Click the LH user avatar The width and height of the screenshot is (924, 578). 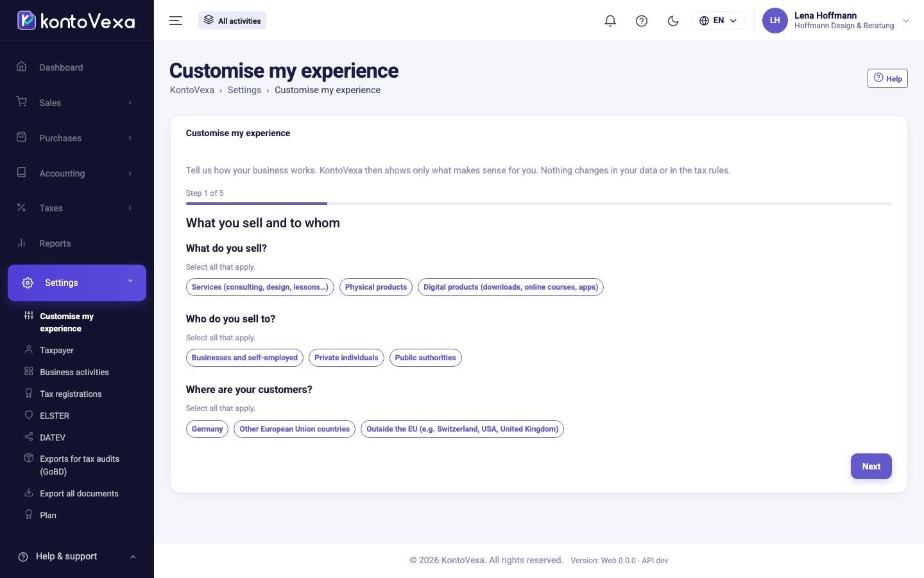pyautogui.click(x=774, y=21)
